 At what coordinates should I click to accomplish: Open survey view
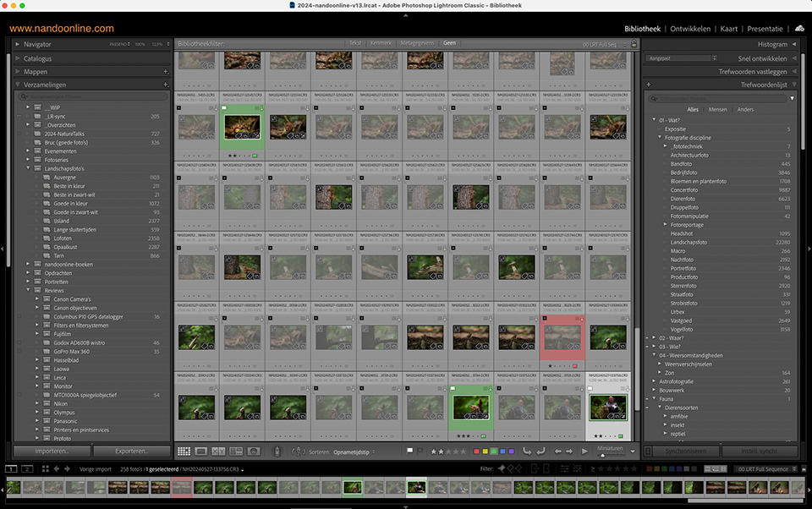[236, 452]
